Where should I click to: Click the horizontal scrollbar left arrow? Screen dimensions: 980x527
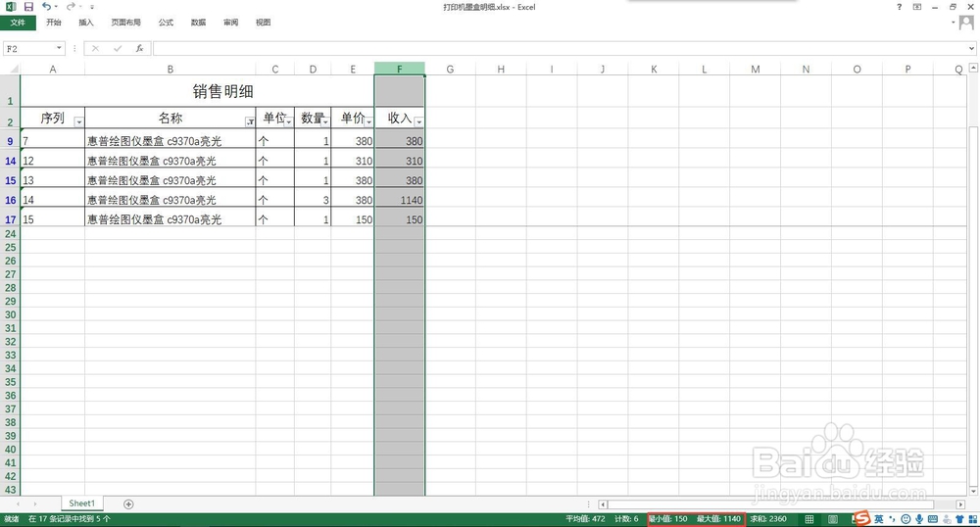click(x=603, y=503)
